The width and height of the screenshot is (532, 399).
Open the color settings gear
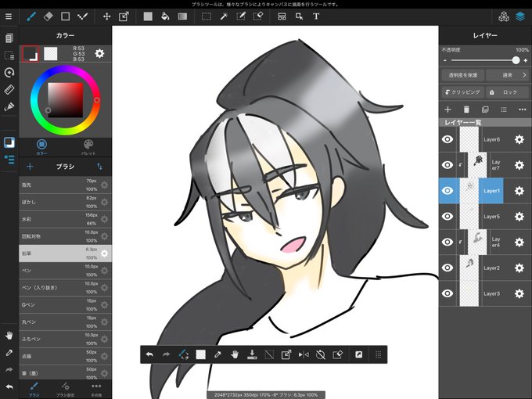click(x=99, y=54)
